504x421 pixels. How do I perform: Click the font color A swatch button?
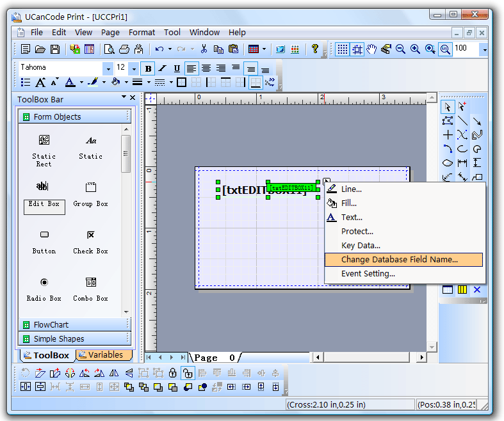coord(70,83)
